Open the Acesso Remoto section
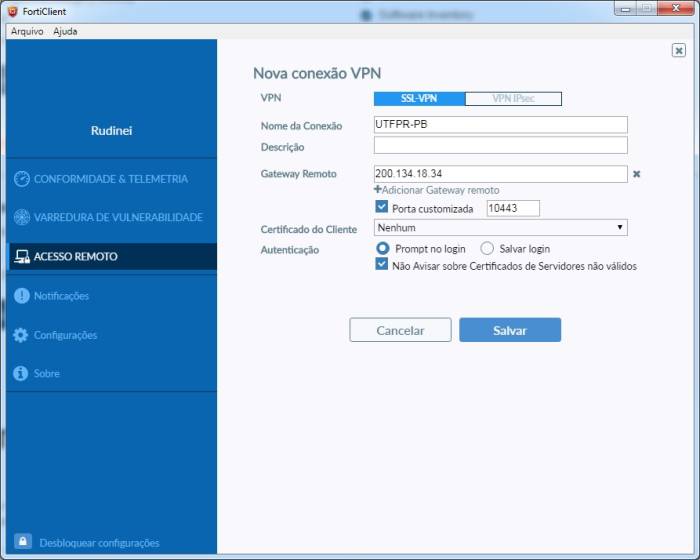The image size is (700, 560). coord(112,256)
